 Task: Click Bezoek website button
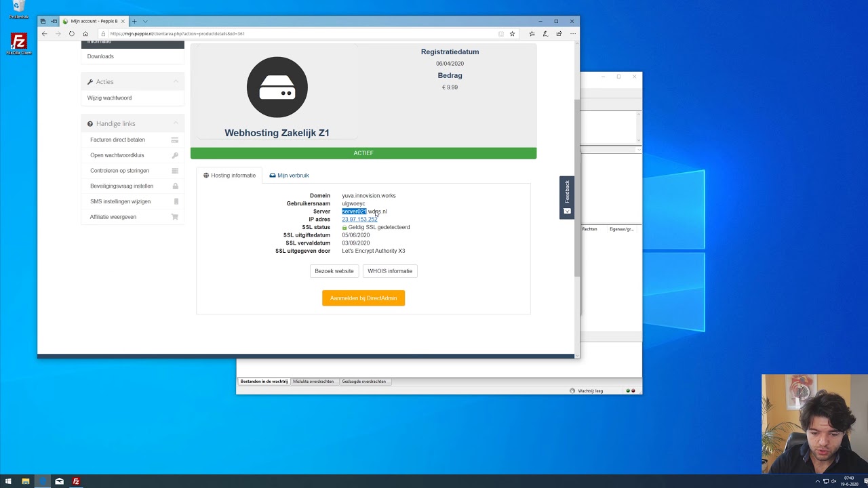point(334,271)
